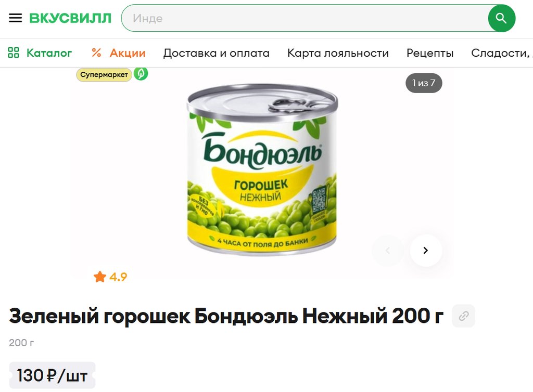Go to Доставка и оплата page
The width and height of the screenshot is (533, 392).
[216, 53]
